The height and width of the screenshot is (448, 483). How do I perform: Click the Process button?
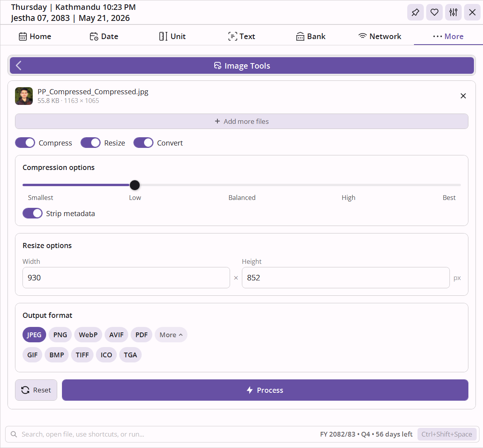tap(265, 390)
